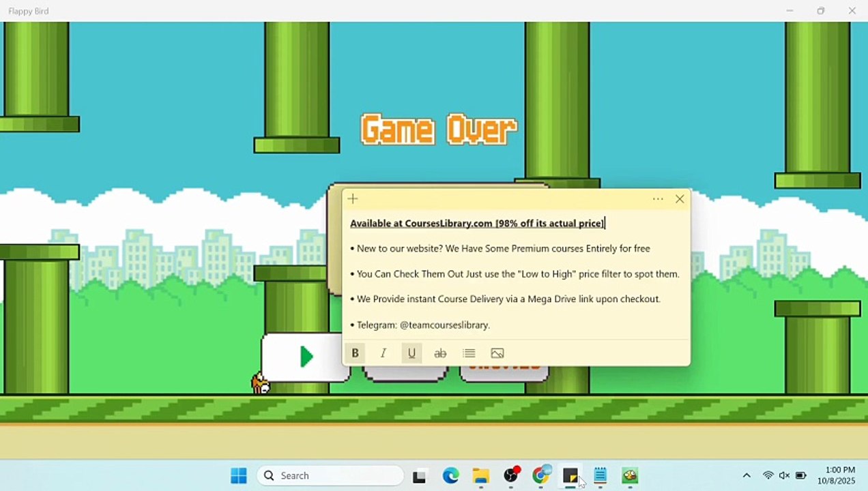Click the taskbar Search box
The width and height of the screenshot is (868, 491).
[x=330, y=475]
